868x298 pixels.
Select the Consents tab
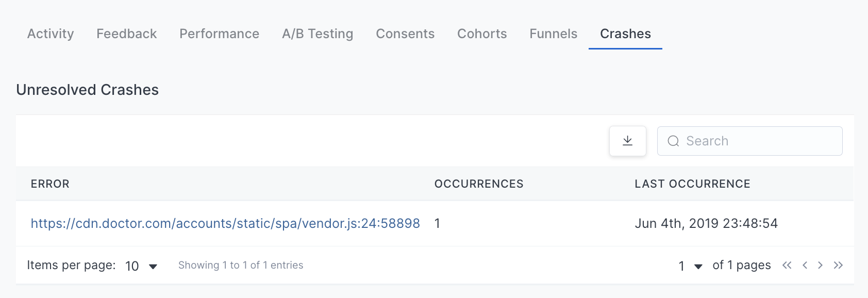(405, 34)
